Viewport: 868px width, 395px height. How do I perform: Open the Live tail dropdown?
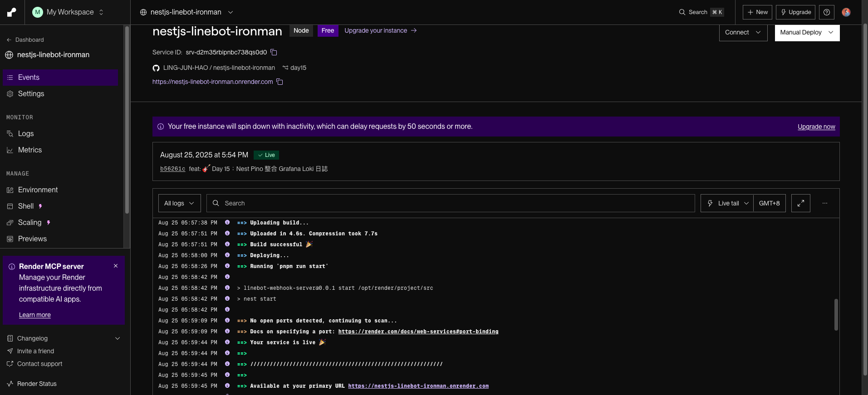click(727, 203)
